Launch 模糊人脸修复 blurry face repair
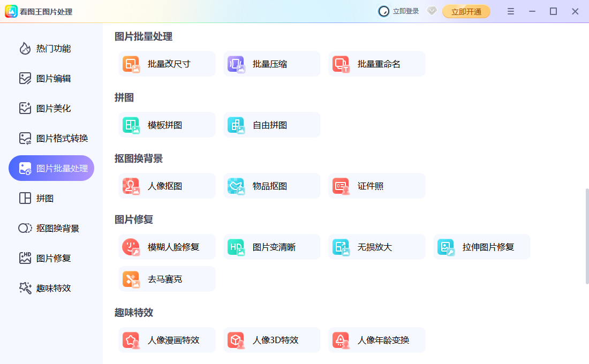Image resolution: width=589 pixels, height=364 pixels. pyautogui.click(x=167, y=246)
